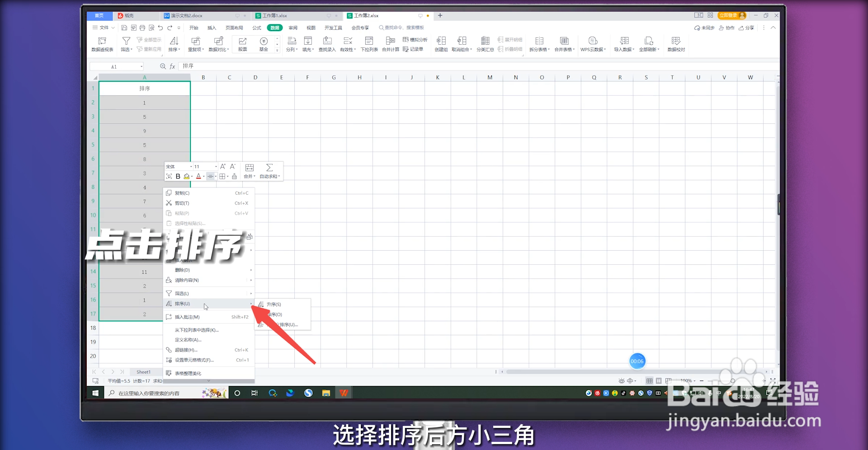Select 升序 ascending sort in submenu
Screen dimensions: 868x450
(274, 304)
